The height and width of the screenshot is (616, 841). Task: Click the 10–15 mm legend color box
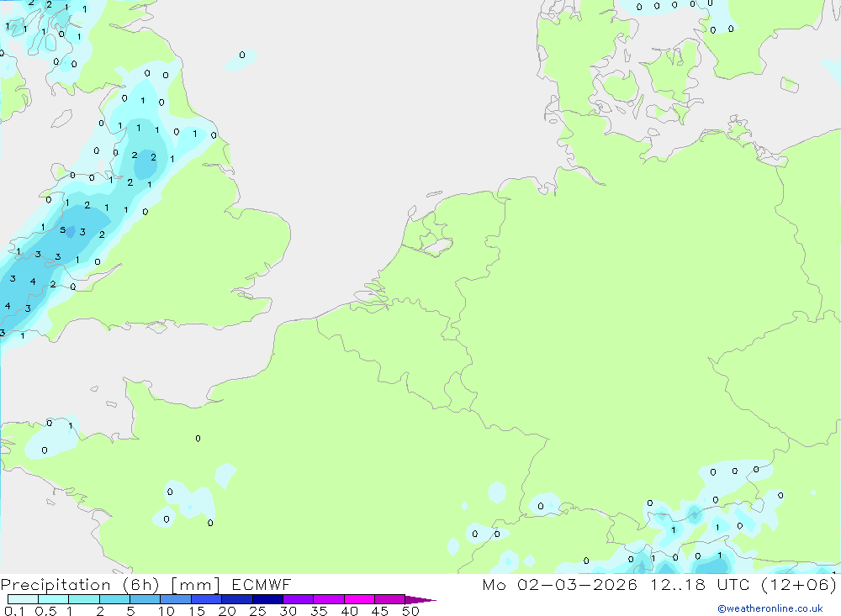tap(176, 599)
